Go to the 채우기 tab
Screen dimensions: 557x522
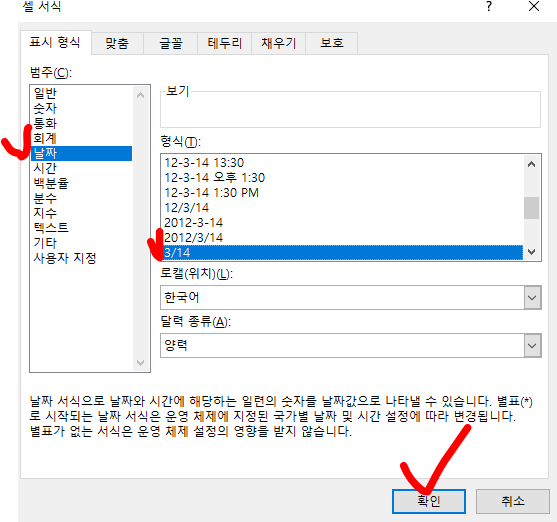278,43
